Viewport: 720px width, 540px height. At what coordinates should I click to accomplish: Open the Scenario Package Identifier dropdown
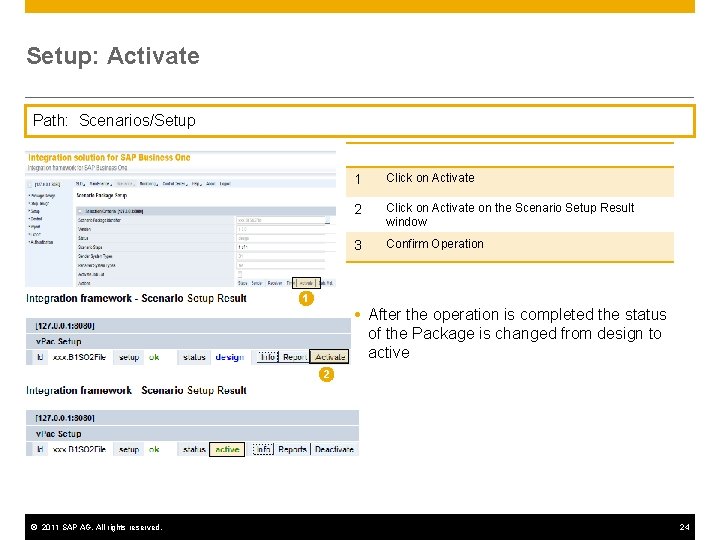(327, 220)
